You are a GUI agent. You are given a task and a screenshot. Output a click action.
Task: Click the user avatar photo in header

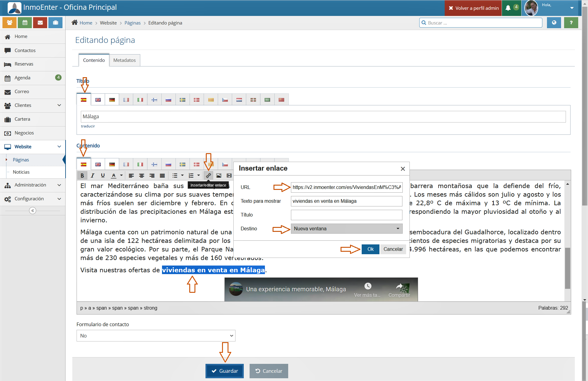pyautogui.click(x=531, y=8)
